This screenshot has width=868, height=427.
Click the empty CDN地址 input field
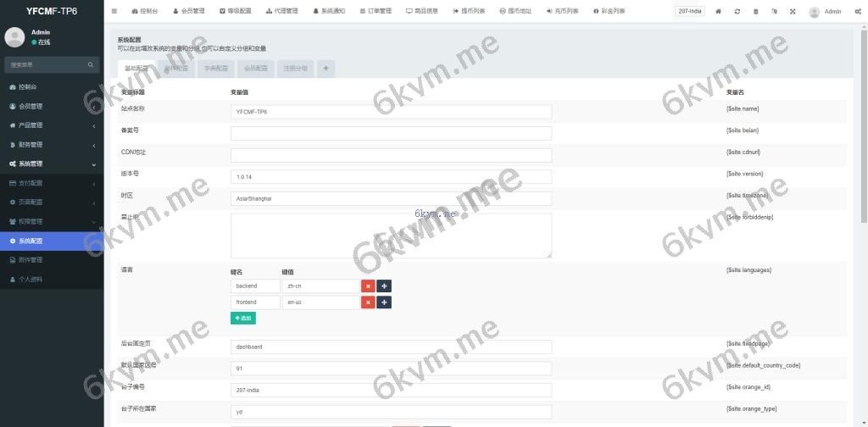(392, 155)
